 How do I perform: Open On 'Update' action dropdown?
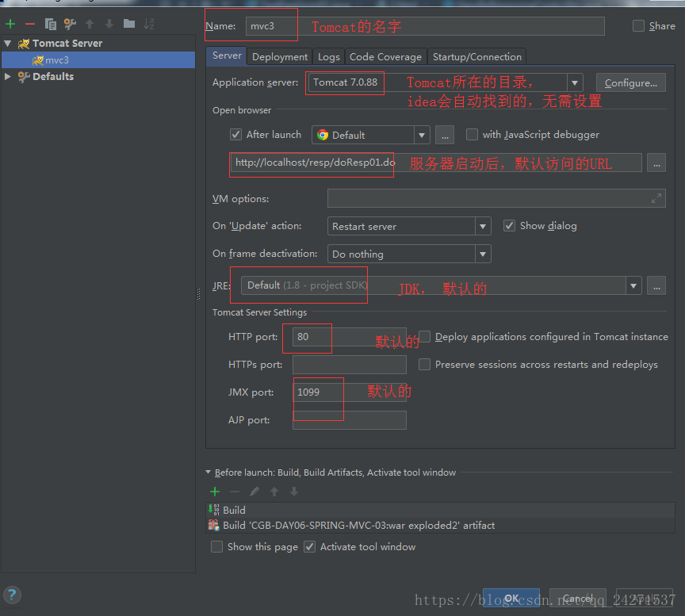[x=483, y=226]
